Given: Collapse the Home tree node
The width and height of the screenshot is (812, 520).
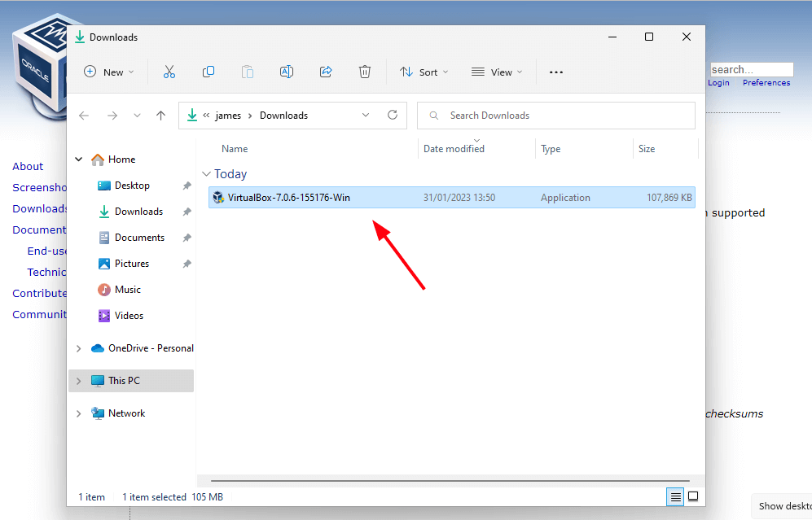Looking at the screenshot, I should pyautogui.click(x=79, y=159).
